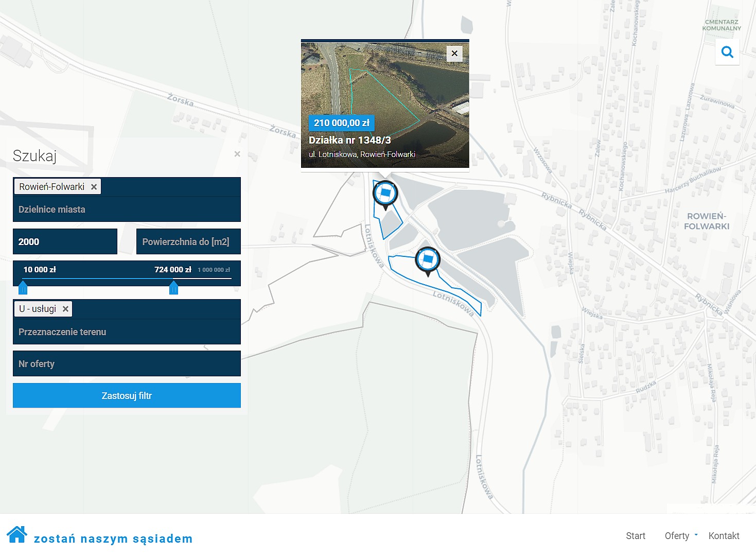
Task: Click the upper plot map marker
Action: coord(385,194)
